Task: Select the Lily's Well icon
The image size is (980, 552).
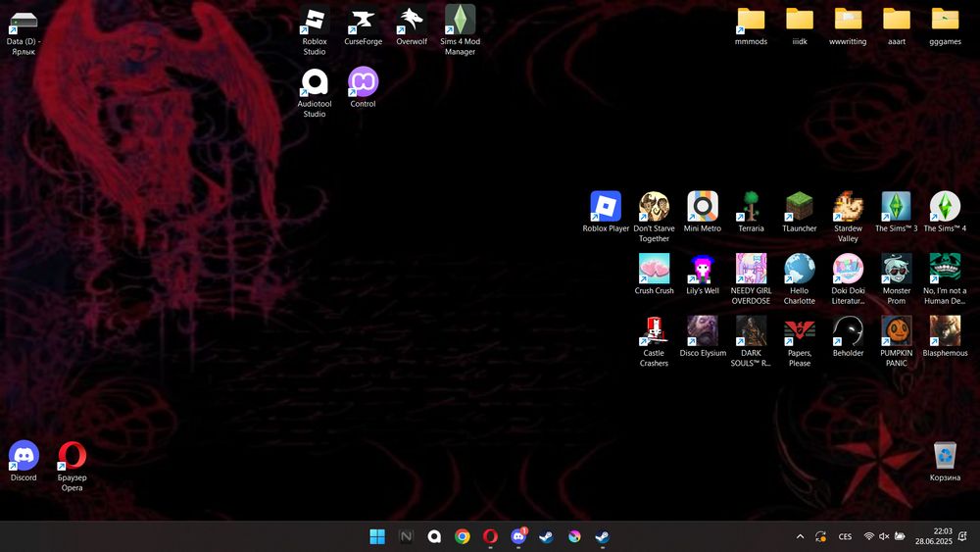Action: point(703,276)
